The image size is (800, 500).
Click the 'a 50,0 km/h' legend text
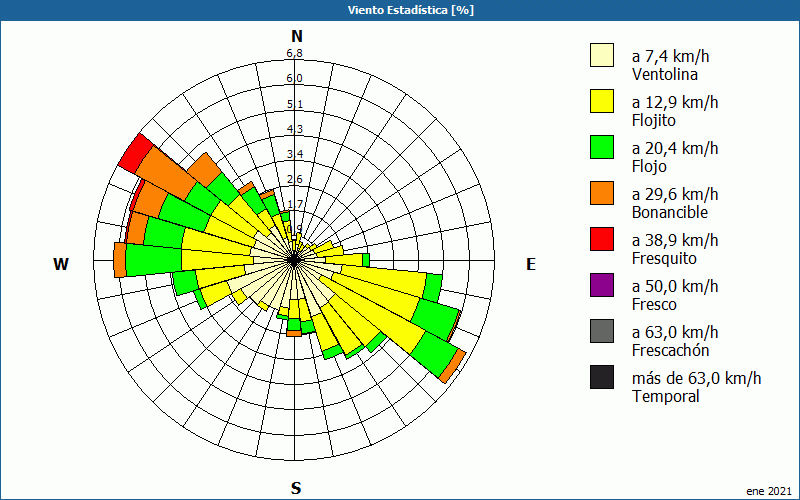(675, 286)
